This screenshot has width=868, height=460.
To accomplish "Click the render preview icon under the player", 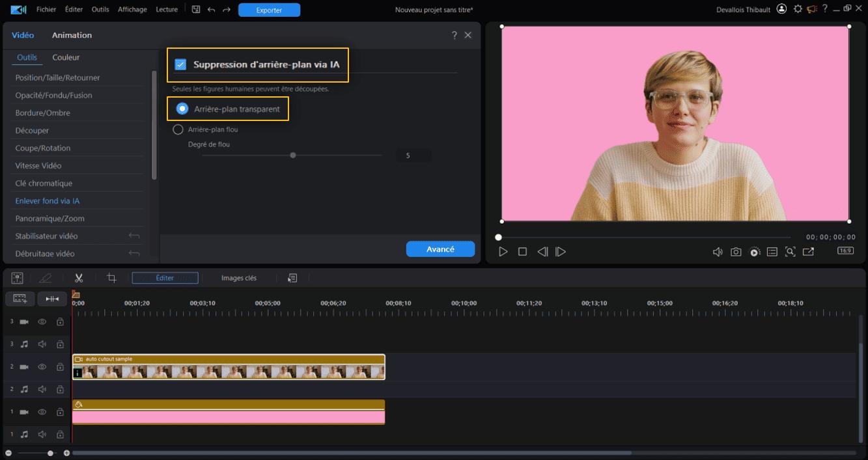I will (x=755, y=251).
